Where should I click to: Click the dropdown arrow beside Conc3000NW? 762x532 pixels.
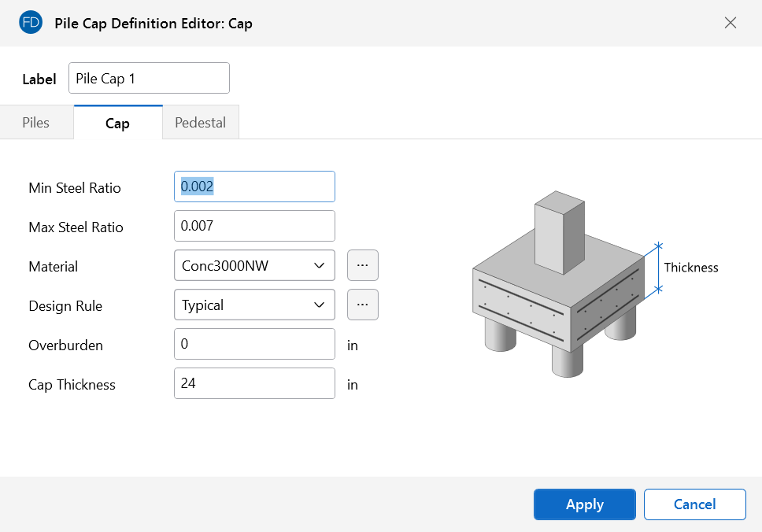(319, 265)
